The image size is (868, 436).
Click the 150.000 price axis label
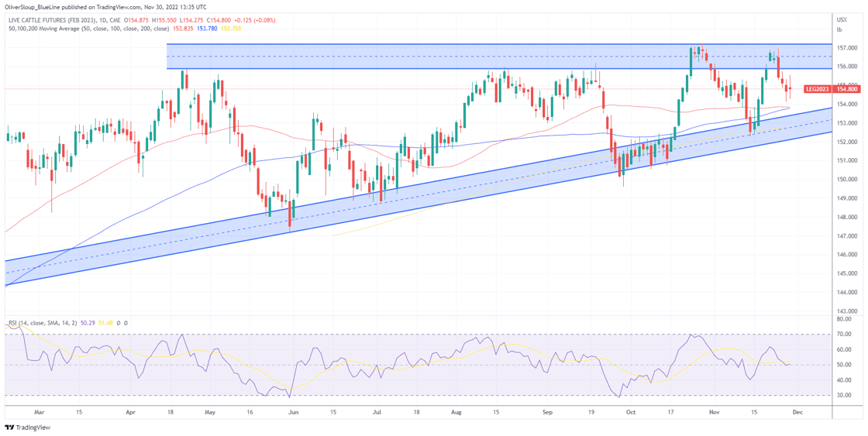(848, 179)
